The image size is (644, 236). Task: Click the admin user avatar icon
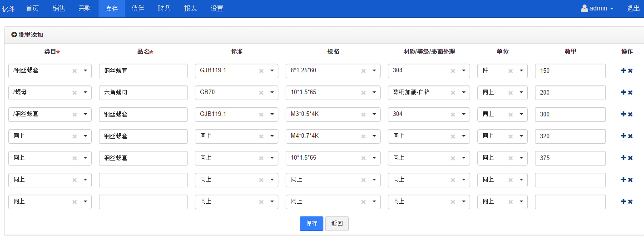tap(585, 8)
